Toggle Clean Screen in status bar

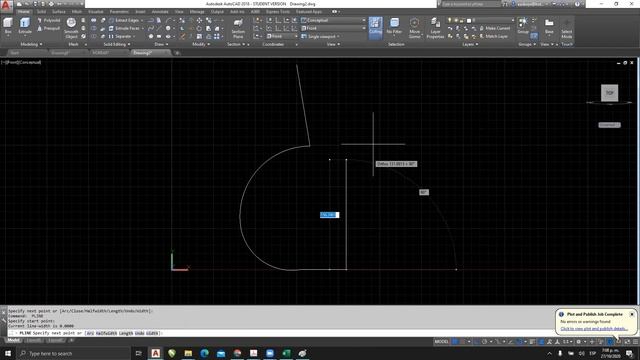pyautogui.click(x=627, y=342)
